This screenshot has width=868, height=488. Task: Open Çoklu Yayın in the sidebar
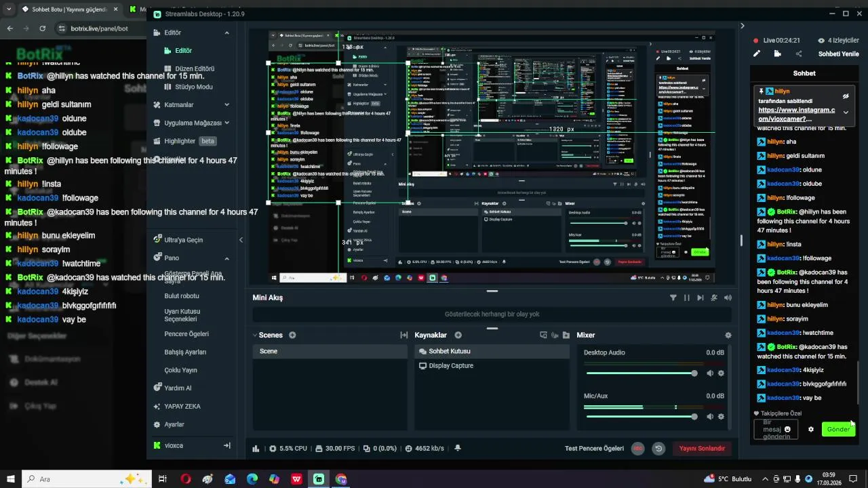(180, 370)
